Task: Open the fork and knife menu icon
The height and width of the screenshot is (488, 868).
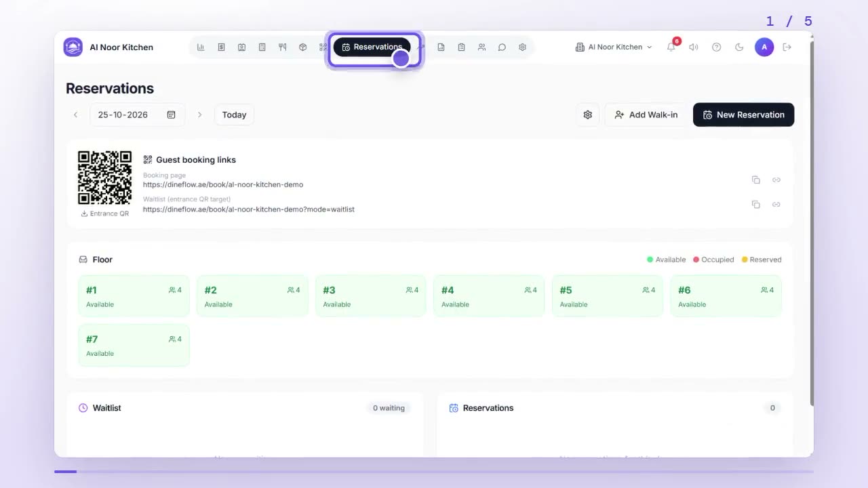Action: 282,47
